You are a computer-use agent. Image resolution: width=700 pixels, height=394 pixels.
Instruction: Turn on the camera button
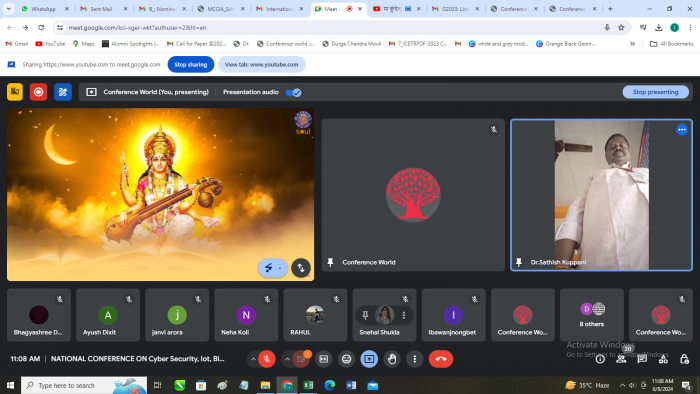tap(301, 359)
